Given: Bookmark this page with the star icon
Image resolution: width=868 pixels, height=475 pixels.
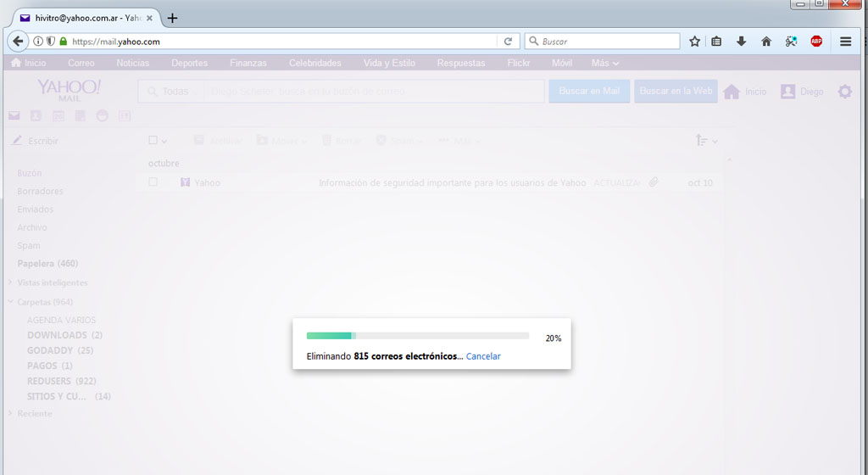Looking at the screenshot, I should click(x=695, y=41).
